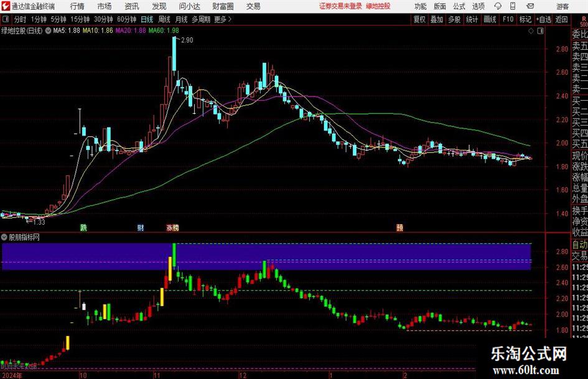
Task: Open the mobile phone icon
Action: click(x=513, y=6)
